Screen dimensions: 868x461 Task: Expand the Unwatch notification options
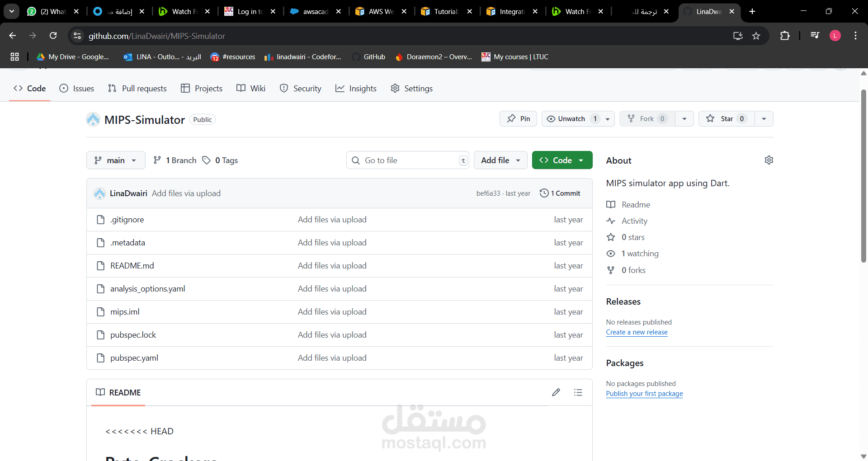[x=608, y=119]
